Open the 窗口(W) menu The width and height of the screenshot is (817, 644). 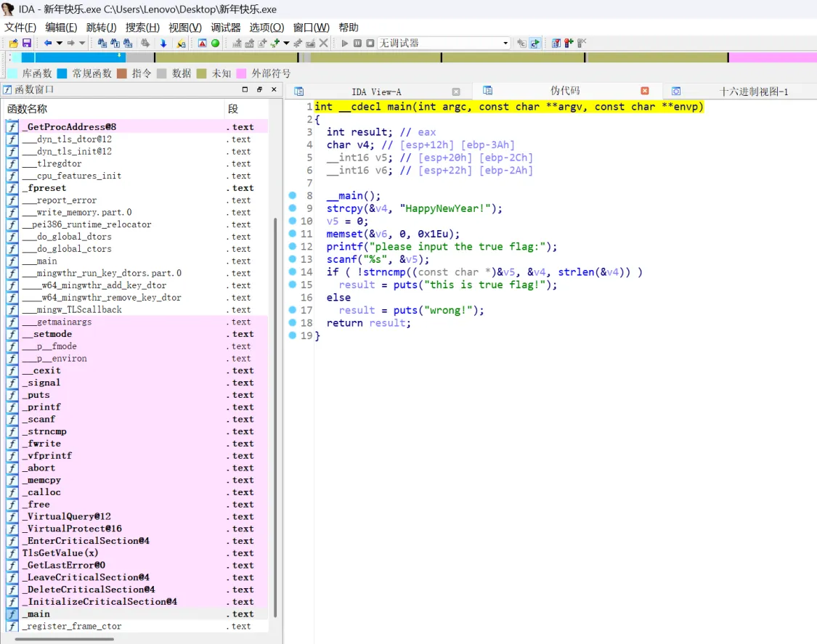(x=312, y=28)
